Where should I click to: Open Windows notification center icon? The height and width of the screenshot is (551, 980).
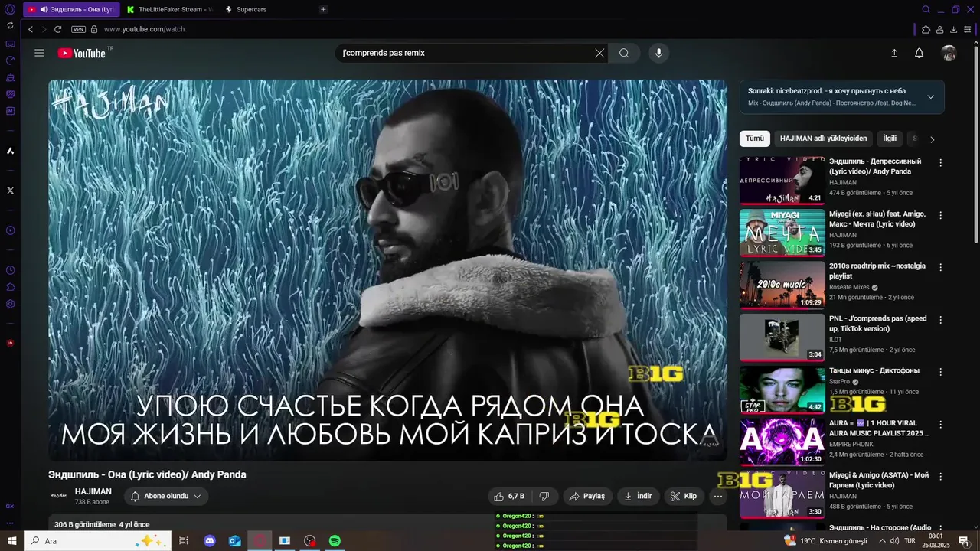[963, 540]
